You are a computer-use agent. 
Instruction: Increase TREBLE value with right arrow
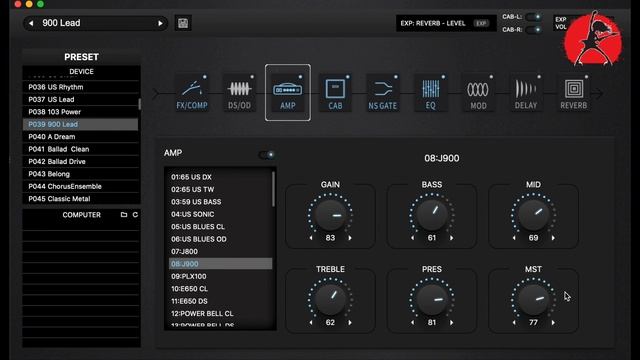350,322
